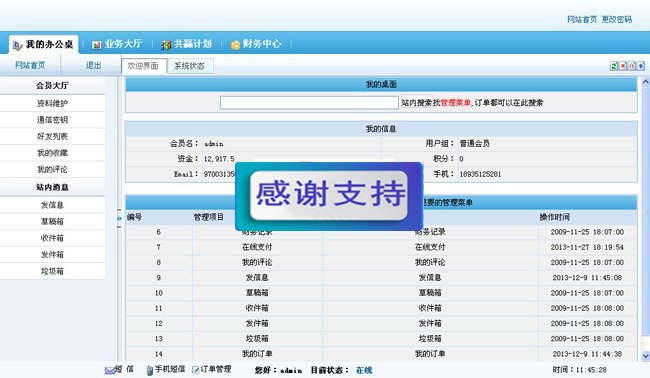The image size is (650, 378).
Task: Select the 系统状态 page tab
Action: [x=190, y=66]
